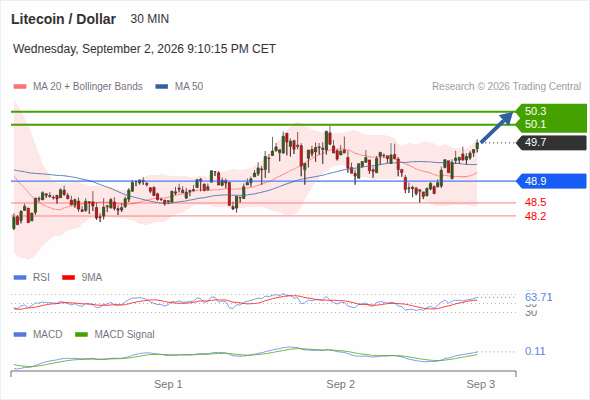Click the 48.2 red support label
590x400 pixels.
click(535, 216)
